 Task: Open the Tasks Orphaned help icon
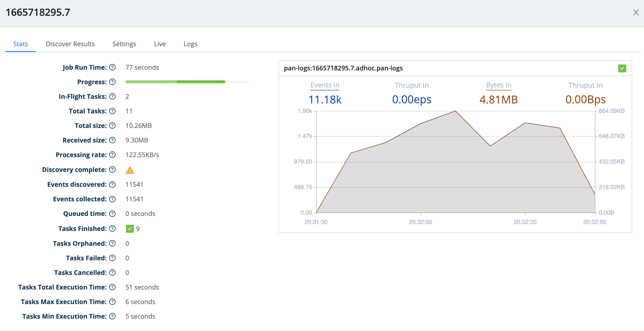pyautogui.click(x=113, y=243)
